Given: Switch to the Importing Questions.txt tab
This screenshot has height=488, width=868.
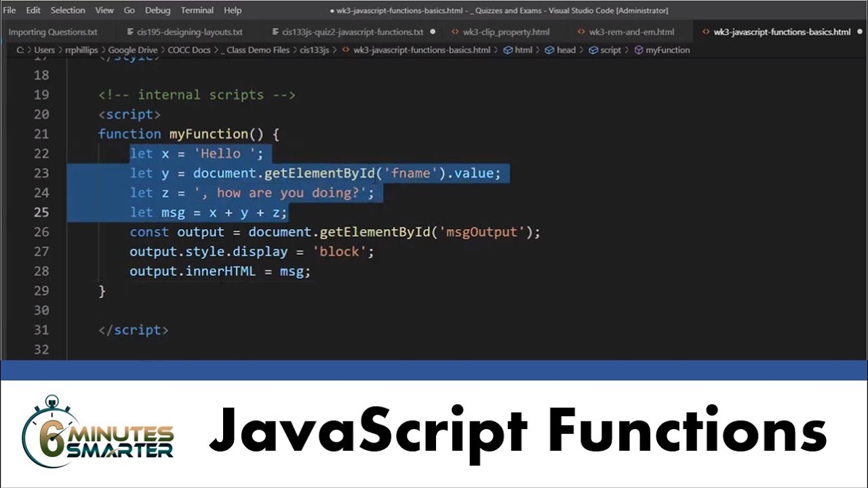Looking at the screenshot, I should point(53,32).
